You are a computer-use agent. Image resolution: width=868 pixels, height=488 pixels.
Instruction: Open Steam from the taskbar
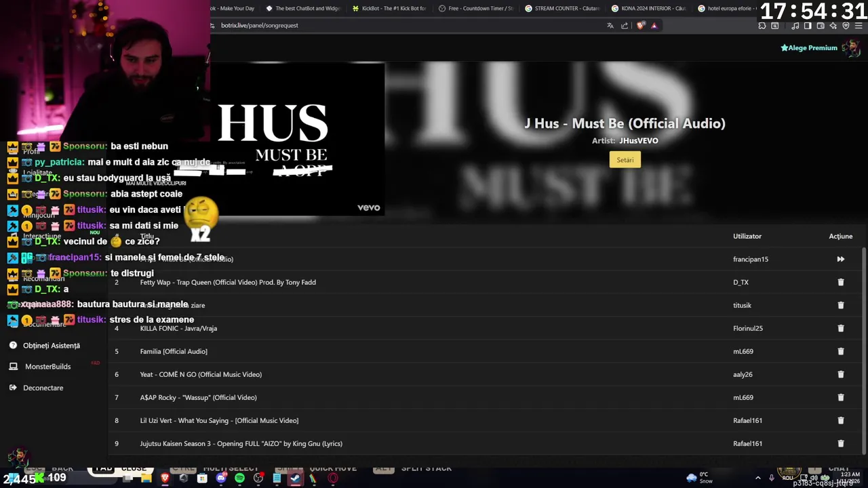click(x=295, y=478)
